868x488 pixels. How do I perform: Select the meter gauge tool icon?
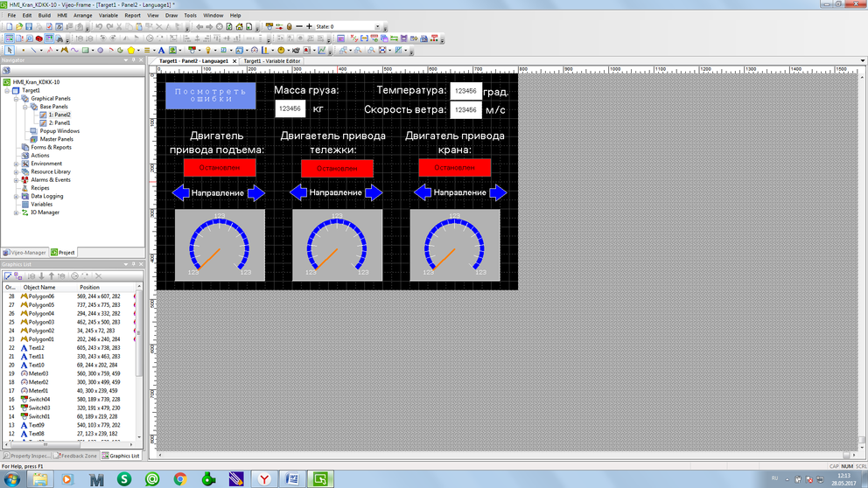coord(255,51)
